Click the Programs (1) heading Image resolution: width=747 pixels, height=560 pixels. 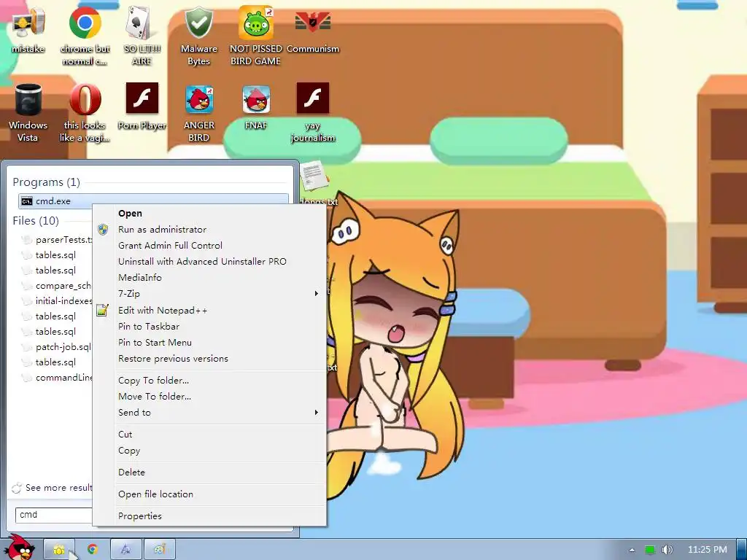[x=46, y=182]
